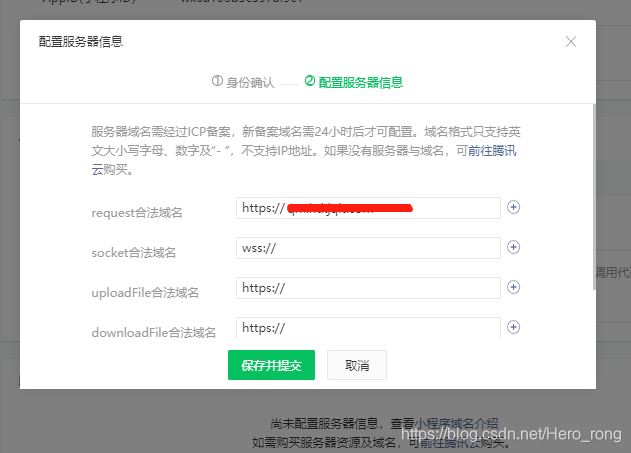Select step 1 身份确认
This screenshot has width=631, height=453.
(x=243, y=82)
